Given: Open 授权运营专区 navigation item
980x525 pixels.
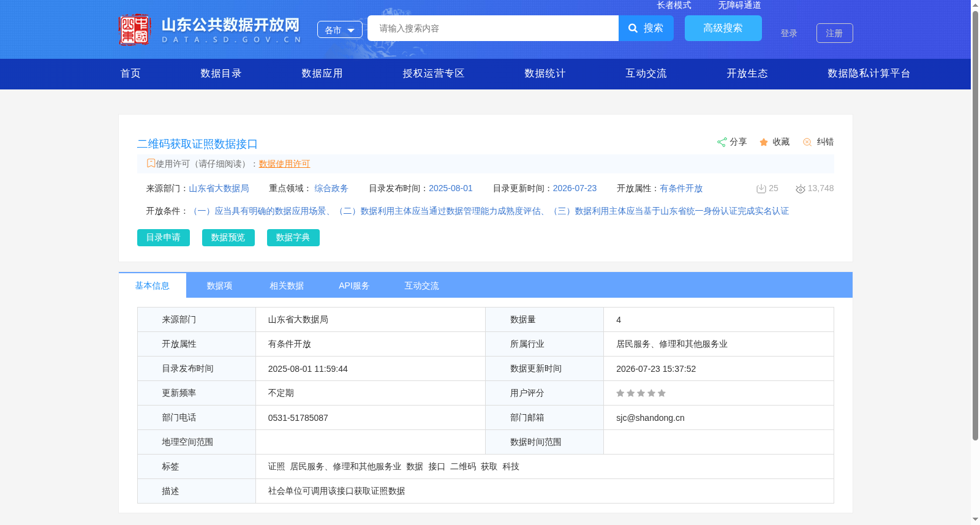Looking at the screenshot, I should tap(434, 74).
